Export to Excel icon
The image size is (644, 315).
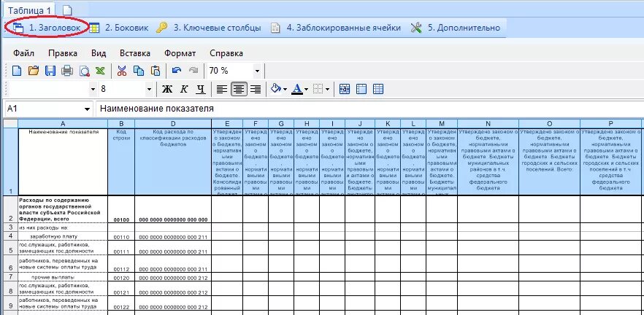pyautogui.click(x=100, y=71)
